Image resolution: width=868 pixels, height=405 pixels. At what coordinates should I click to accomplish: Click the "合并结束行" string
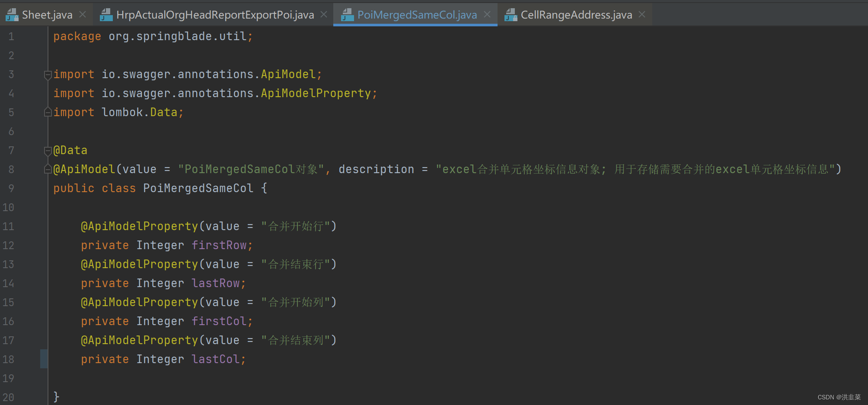click(296, 265)
